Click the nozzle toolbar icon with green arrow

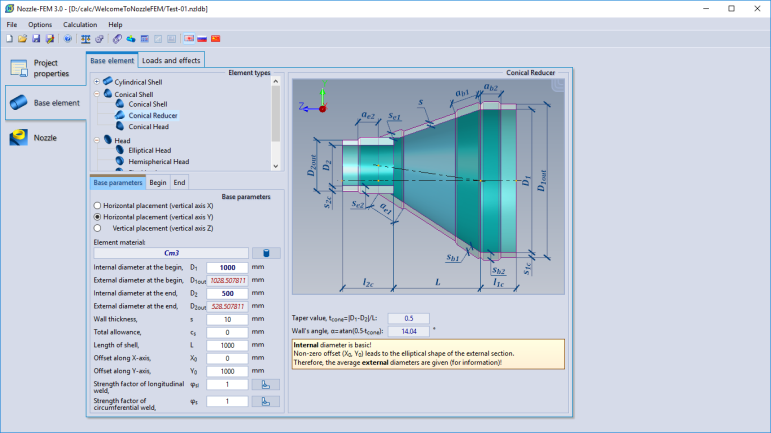tap(131, 39)
